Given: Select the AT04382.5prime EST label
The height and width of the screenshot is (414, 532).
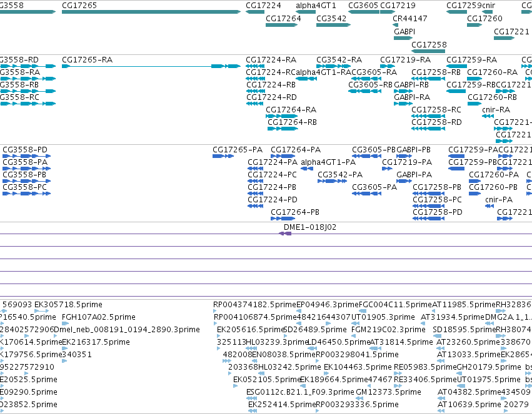Looking at the screenshot, I should 469,392.
